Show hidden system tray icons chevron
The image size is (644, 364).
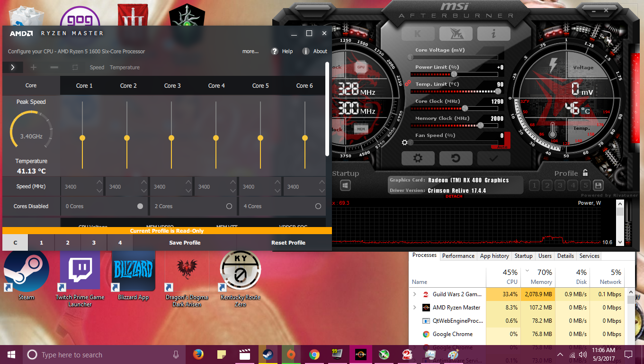click(560, 355)
